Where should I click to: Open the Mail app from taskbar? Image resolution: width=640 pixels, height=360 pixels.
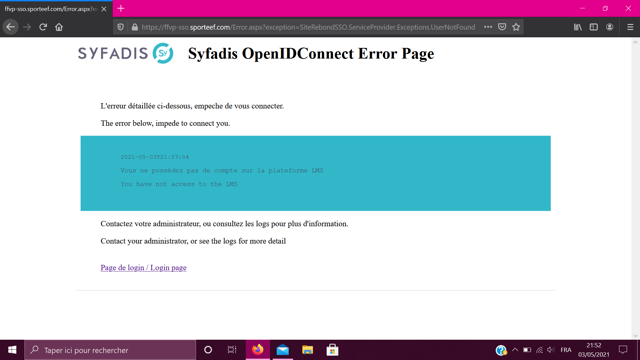click(282, 350)
